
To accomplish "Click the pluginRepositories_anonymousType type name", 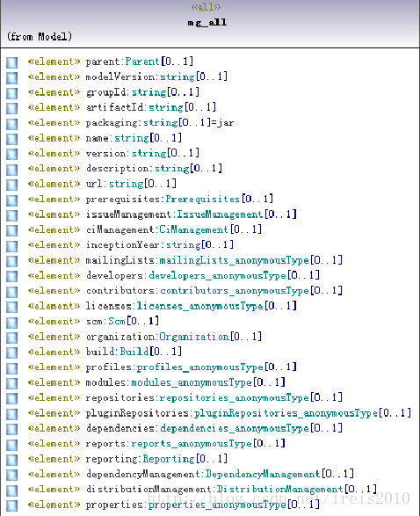I will 286,414.
